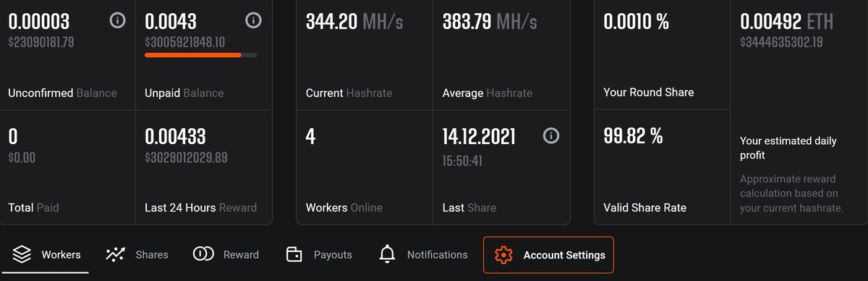The width and height of the screenshot is (868, 281).
Task: Click the 0.00492 ETH daily profit value
Action: click(787, 22)
